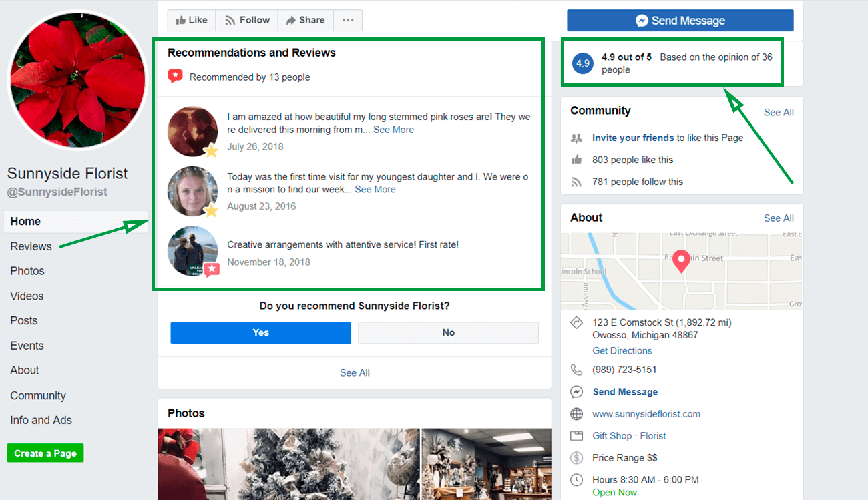Open the Gift Shop category link
The width and height of the screenshot is (868, 500).
pos(612,436)
